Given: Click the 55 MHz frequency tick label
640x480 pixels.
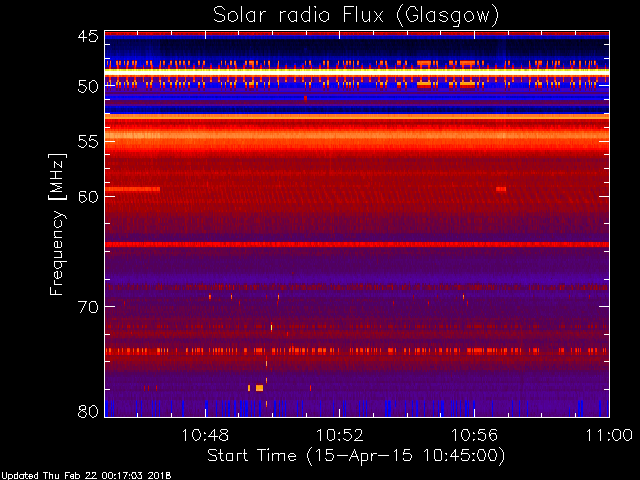Looking at the screenshot, I should coord(88,142).
